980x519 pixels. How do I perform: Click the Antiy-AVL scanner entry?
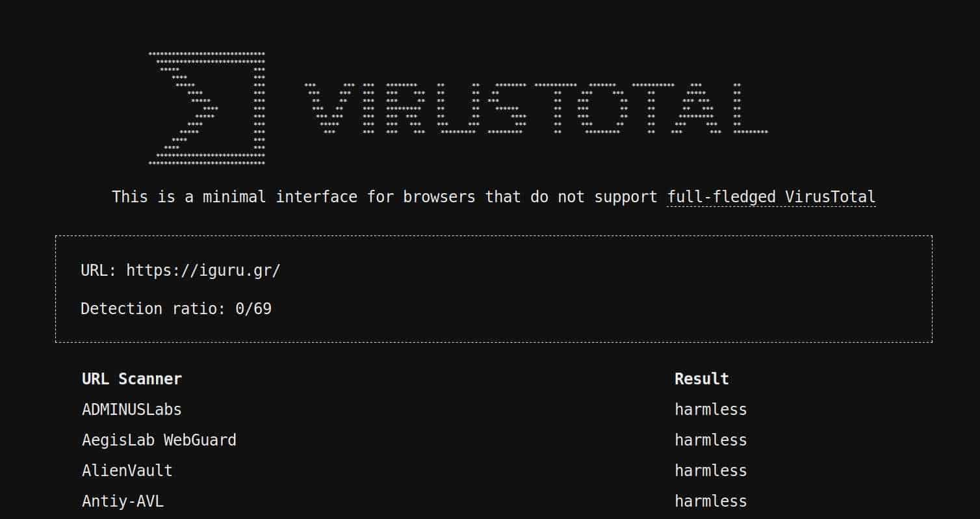(x=123, y=501)
